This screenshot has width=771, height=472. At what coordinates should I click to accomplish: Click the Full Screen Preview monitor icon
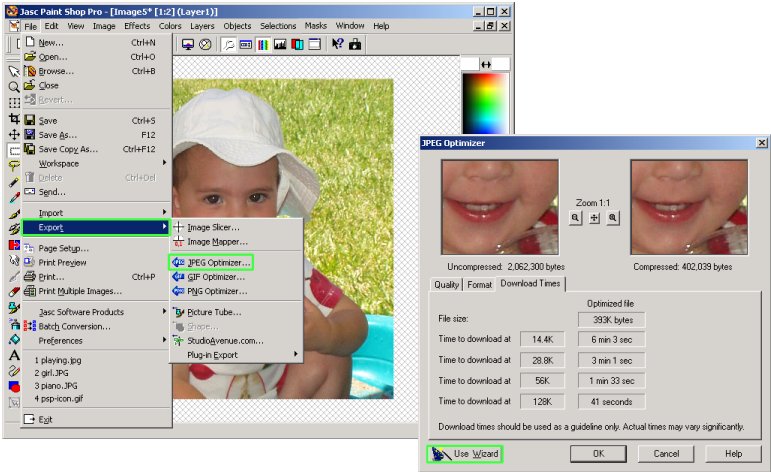pos(188,45)
